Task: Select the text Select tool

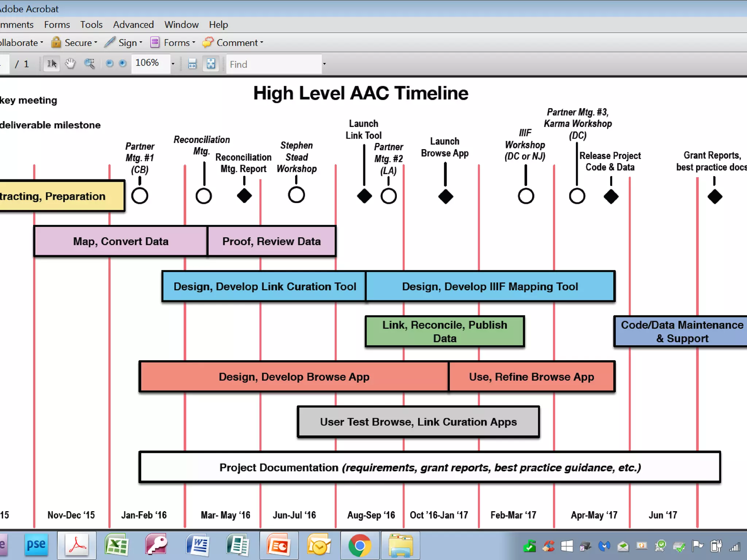Action: click(x=52, y=64)
